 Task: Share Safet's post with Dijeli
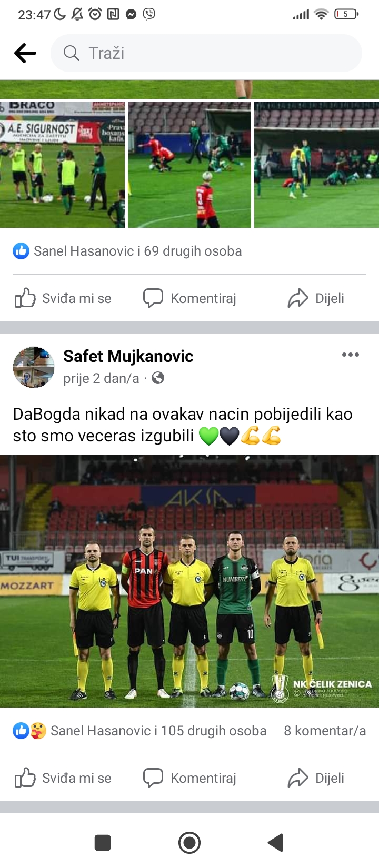pyautogui.click(x=316, y=778)
